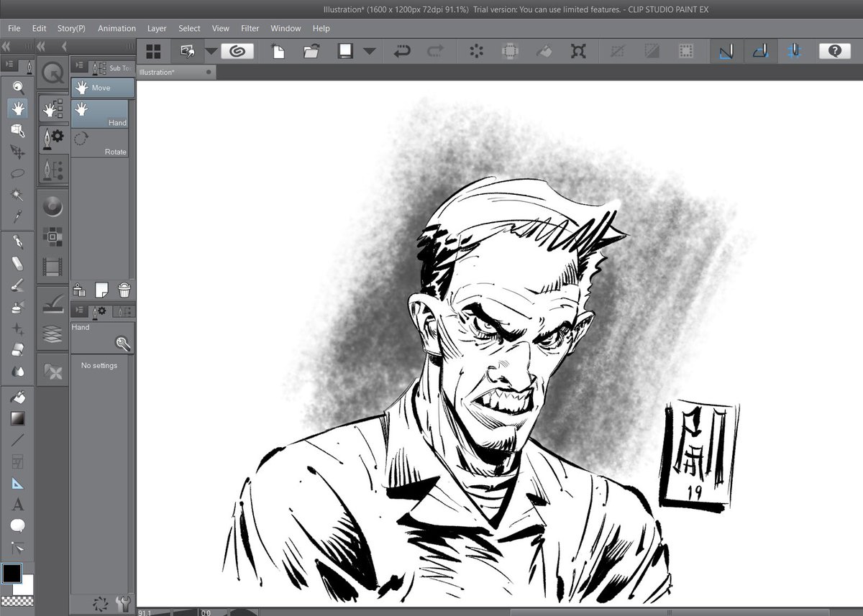This screenshot has height=616, width=863.
Task: Open Sub Tool Detail wrench button
Action: click(x=123, y=344)
